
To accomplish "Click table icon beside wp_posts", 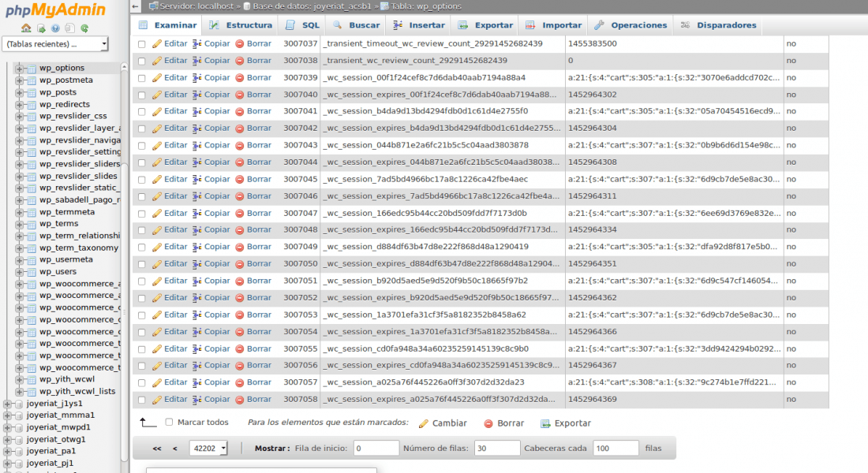I will tap(32, 92).
